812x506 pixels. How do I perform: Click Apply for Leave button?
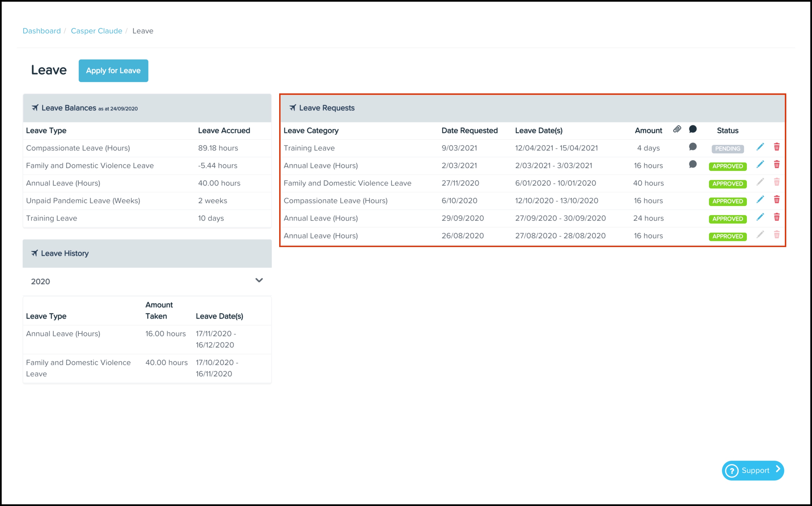coord(113,71)
